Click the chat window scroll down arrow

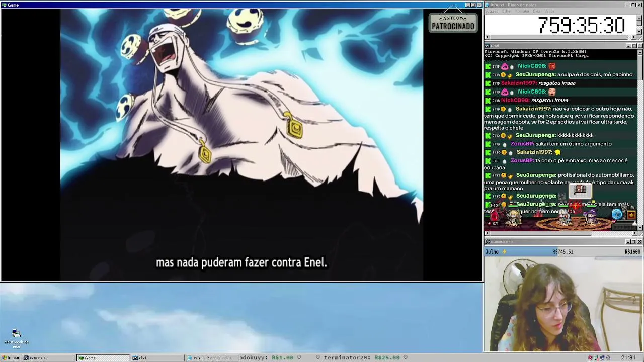(640, 228)
